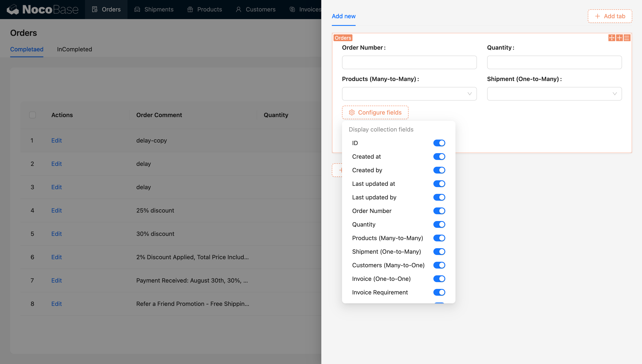Click the Products gift box icon
Image resolution: width=642 pixels, height=364 pixels.
tap(190, 10)
